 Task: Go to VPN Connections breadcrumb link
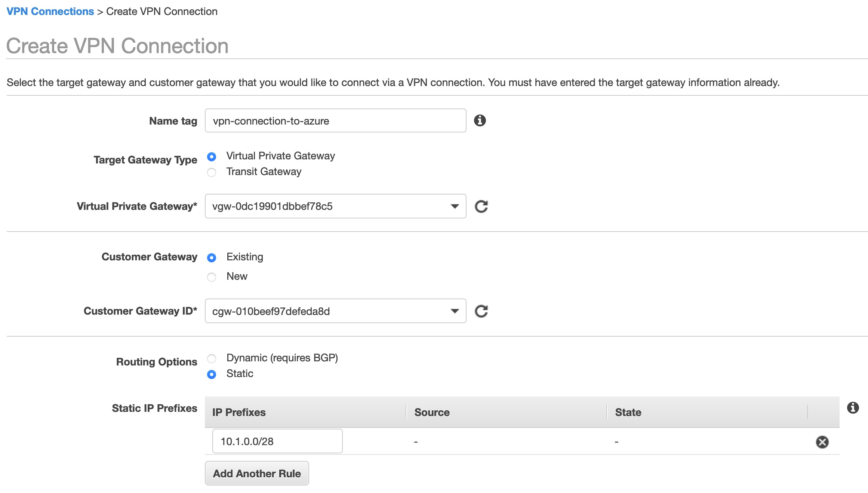(50, 11)
